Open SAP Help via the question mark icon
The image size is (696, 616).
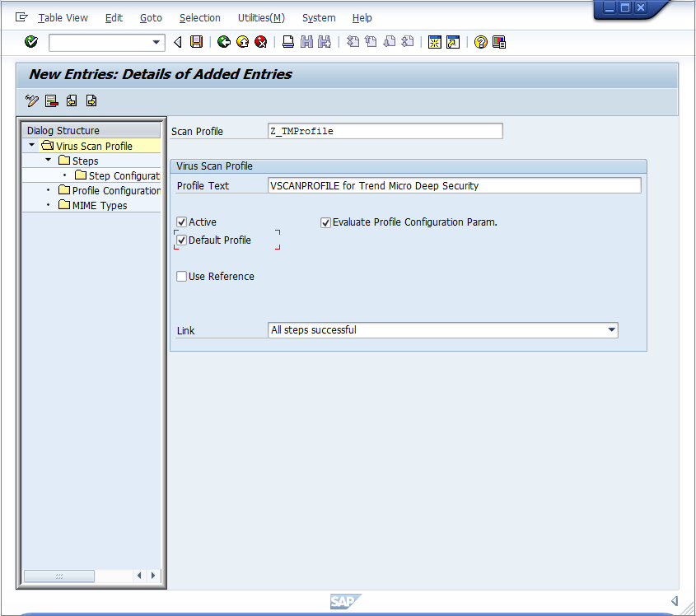(x=480, y=41)
